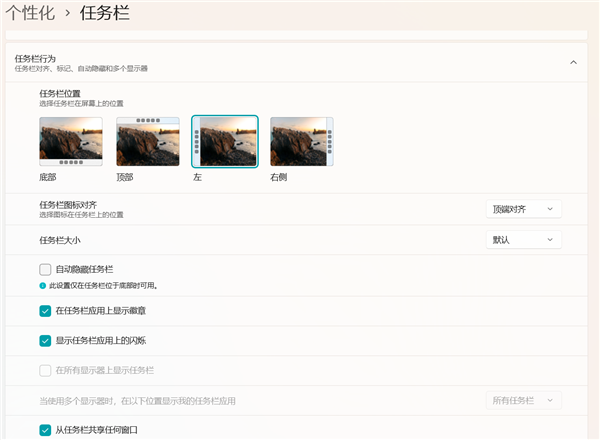600x440 pixels.
Task: Click the 任务栏 breadcrumb title
Action: [x=104, y=13]
